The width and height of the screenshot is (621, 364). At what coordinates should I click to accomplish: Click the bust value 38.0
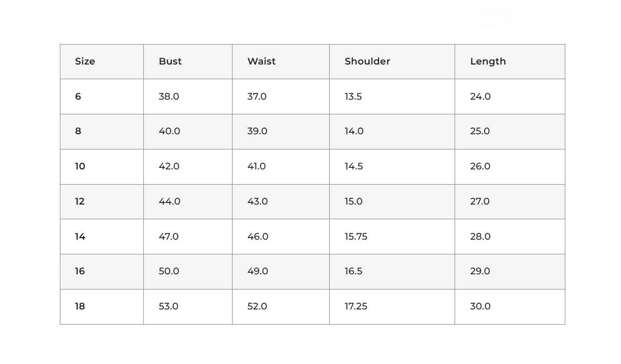pyautogui.click(x=169, y=97)
